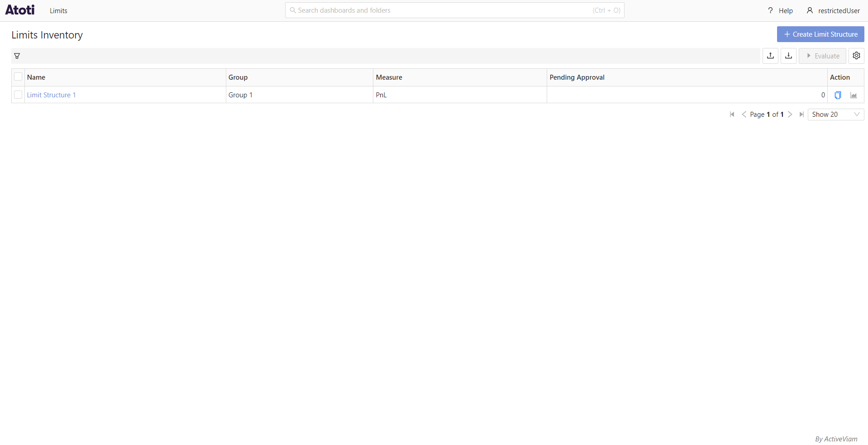Open the Limit Structure 1 link

[x=51, y=95]
